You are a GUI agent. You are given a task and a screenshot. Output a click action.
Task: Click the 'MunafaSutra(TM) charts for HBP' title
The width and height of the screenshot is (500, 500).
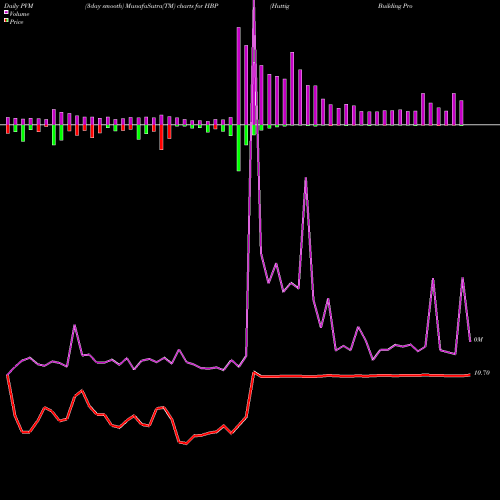coord(171,6)
